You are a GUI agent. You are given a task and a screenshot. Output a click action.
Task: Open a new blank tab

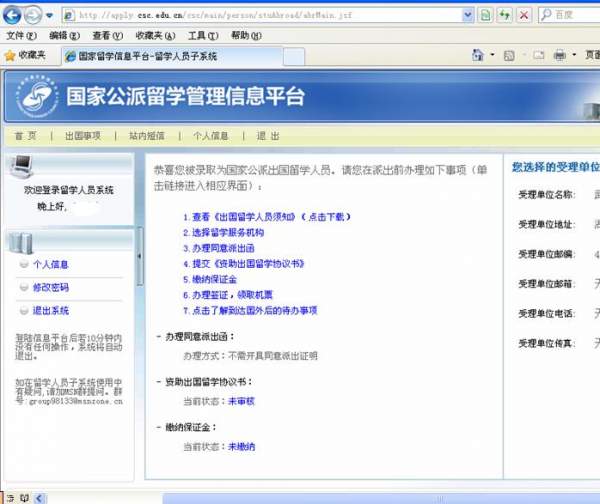coord(294,57)
